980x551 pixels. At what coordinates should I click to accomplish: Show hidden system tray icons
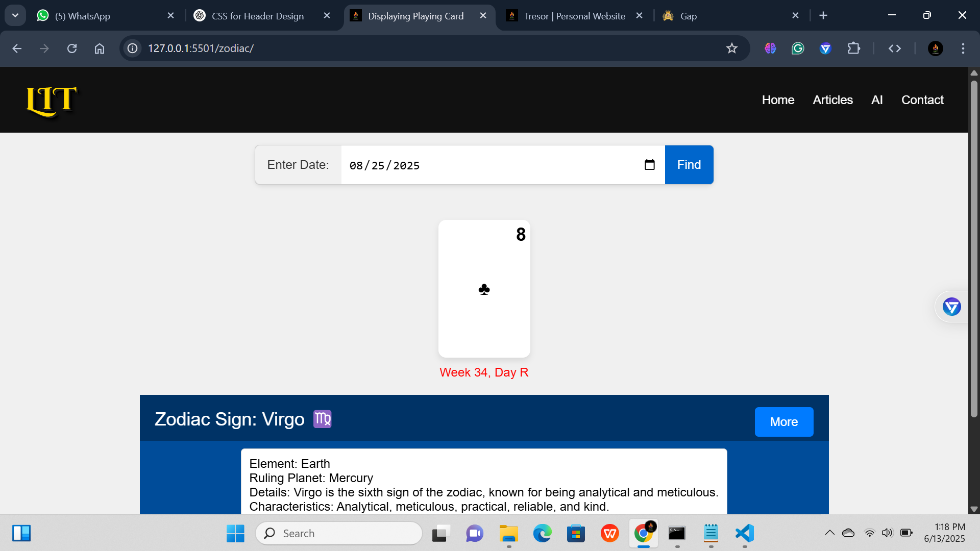[x=829, y=533]
